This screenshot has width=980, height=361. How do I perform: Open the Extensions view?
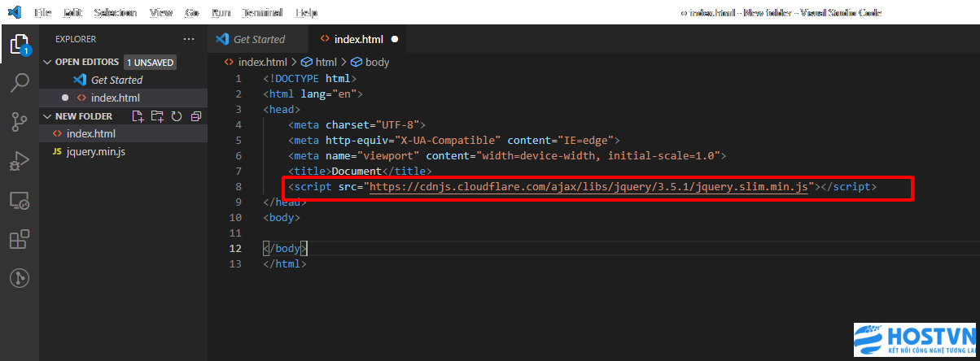pos(19,239)
